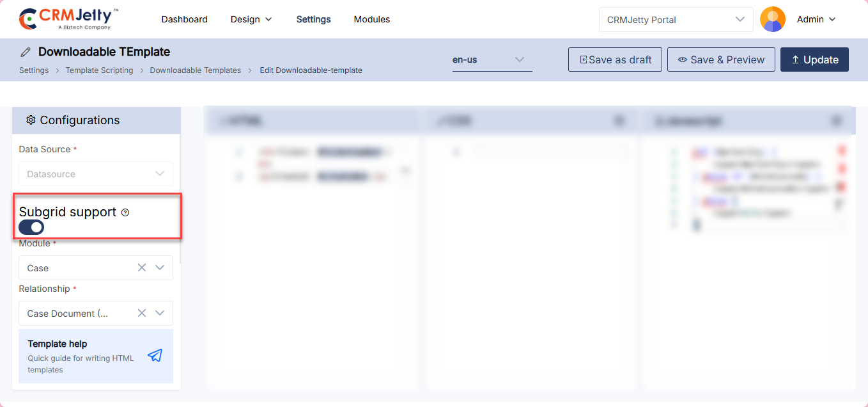868x407 pixels.
Task: Click the Save as draft button
Action: coord(615,60)
